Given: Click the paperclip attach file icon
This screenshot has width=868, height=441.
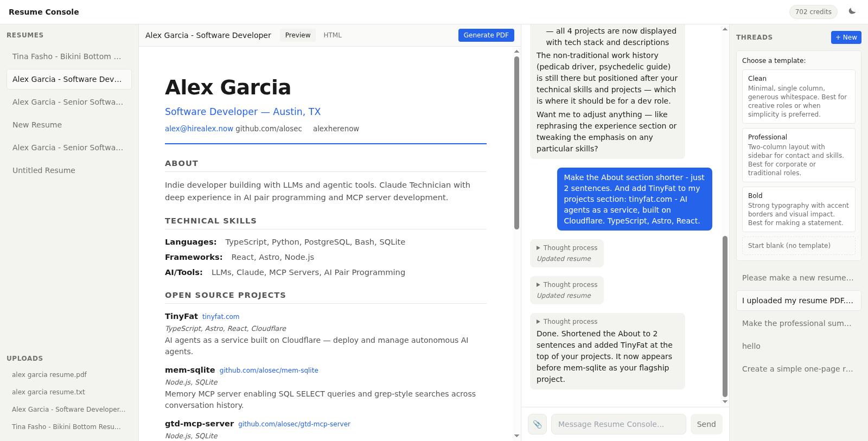Looking at the screenshot, I should coord(537,424).
